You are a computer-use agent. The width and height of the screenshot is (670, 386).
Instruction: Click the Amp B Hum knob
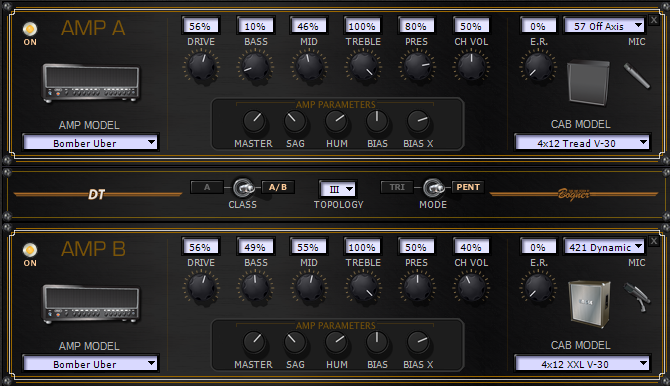pos(336,342)
